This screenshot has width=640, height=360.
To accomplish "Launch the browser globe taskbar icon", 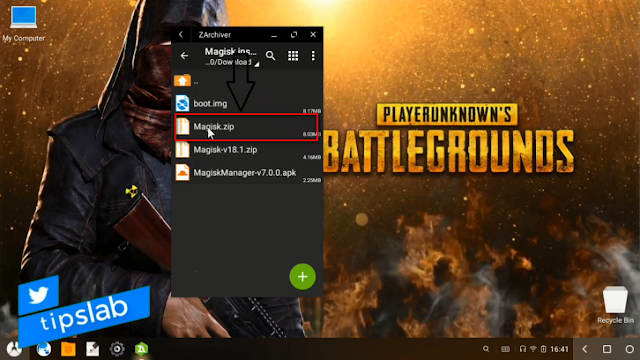I will coord(44,349).
